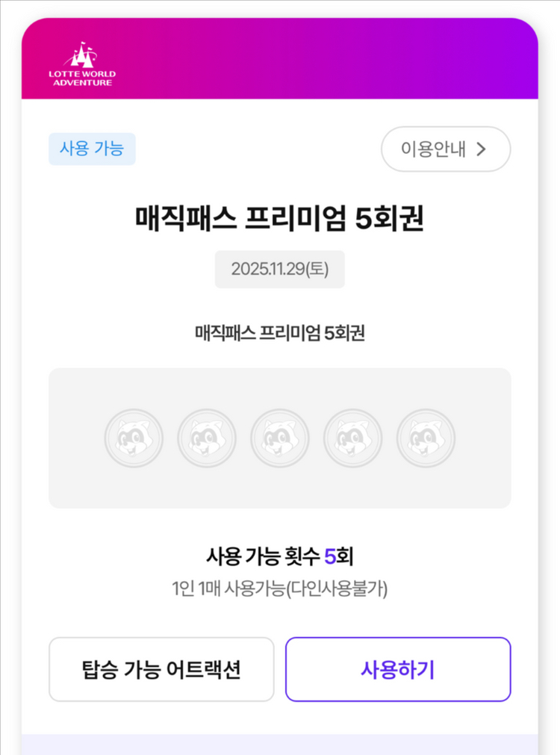Viewport: 560px width, 755px height.
Task: Tap the first raccoon stamp icon
Action: point(134,438)
